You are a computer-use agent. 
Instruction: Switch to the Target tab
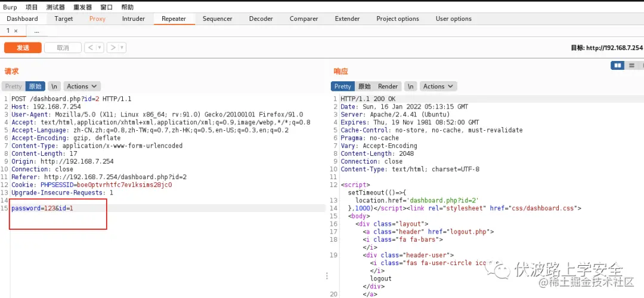[x=64, y=19]
